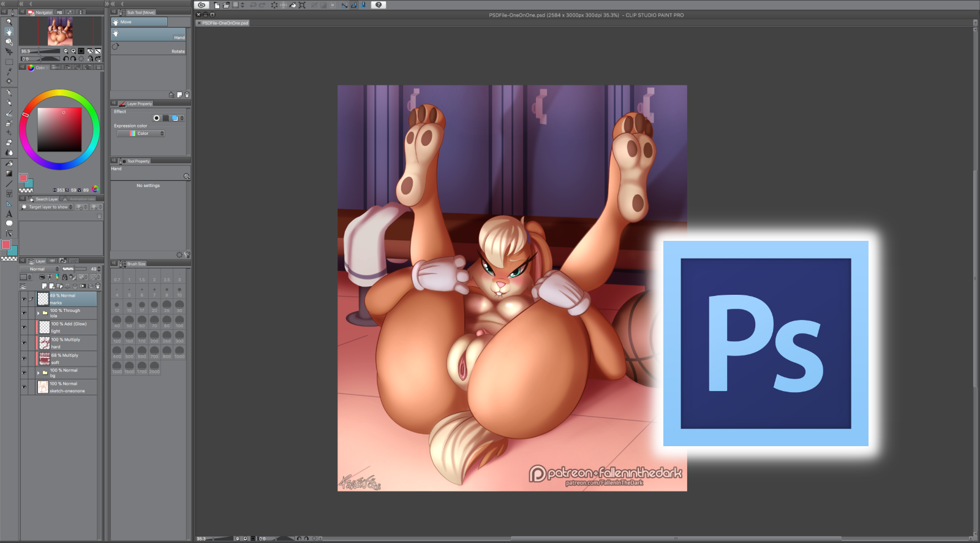Hide the 'soft' Multiply layer
980x543 pixels.
[x=24, y=359]
